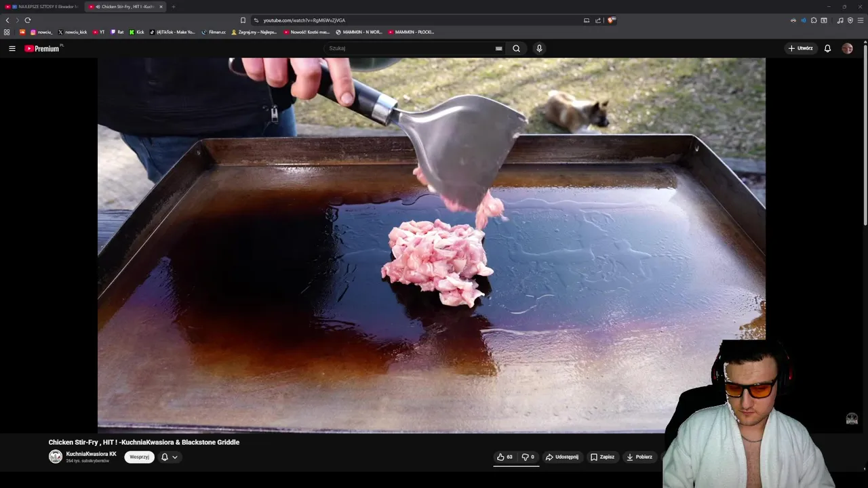Open the music note media control icon

point(840,20)
